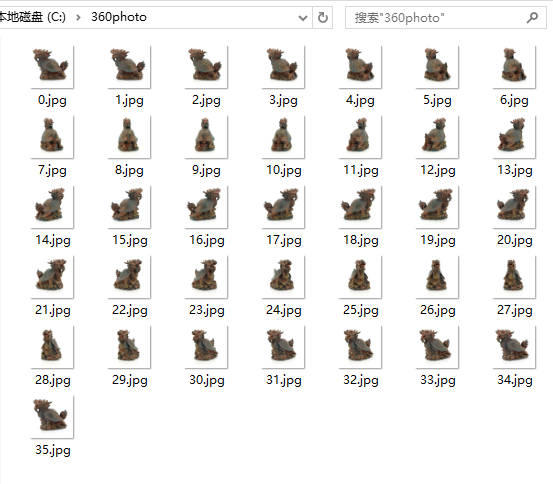Select the 本地磁盘 (C:) breadcrumb
Screen dimensions: 553x484
pyautogui.click(x=32, y=17)
